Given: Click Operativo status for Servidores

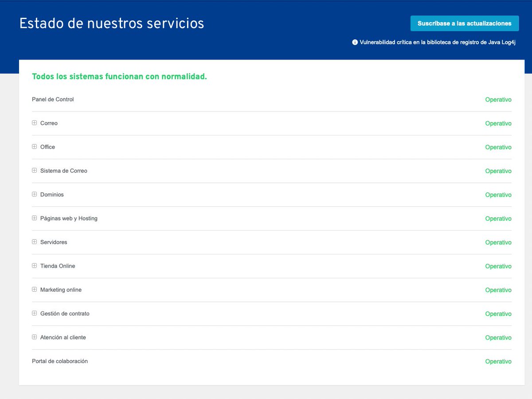Looking at the screenshot, I should 498,242.
